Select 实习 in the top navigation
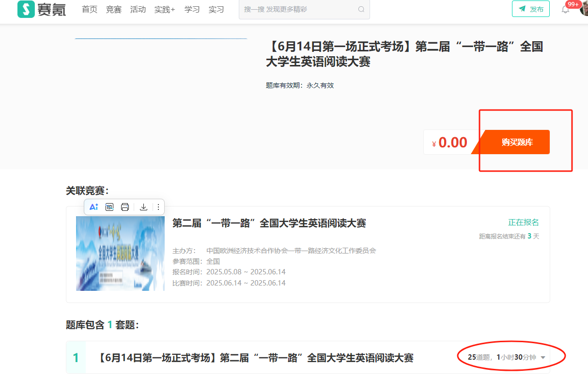This screenshot has width=588, height=381. click(x=217, y=9)
